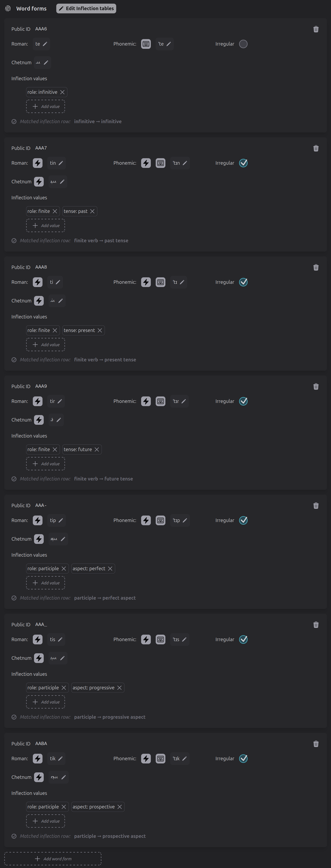
Task: Regenerate the Chetnum text for AABA
Action: pos(39,777)
